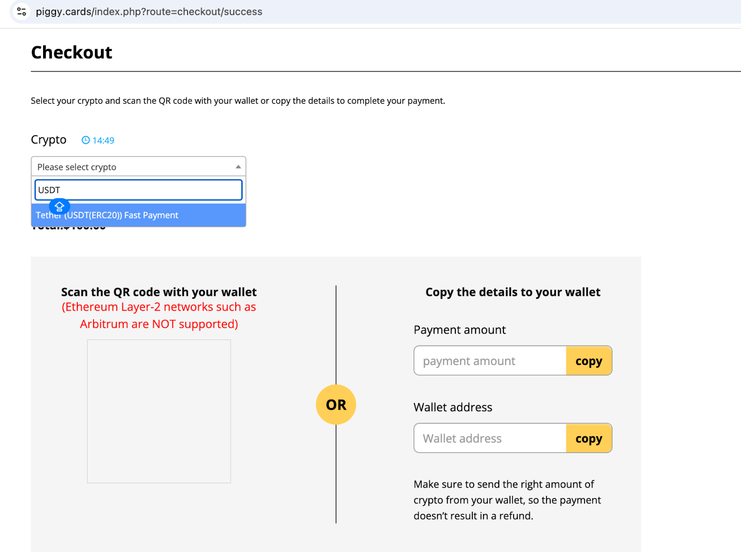Click the Checkout page heading
The width and height of the screenshot is (741, 560).
[x=72, y=52]
